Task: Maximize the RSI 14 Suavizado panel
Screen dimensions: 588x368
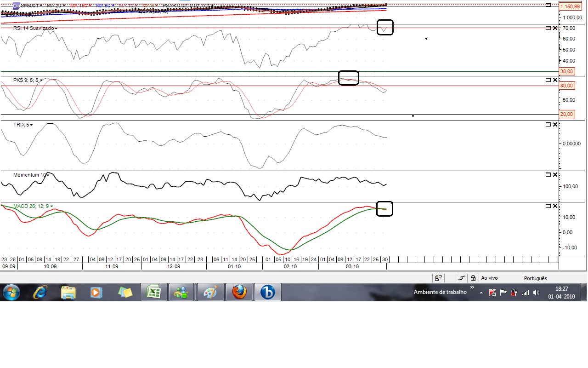Action: 548,28
